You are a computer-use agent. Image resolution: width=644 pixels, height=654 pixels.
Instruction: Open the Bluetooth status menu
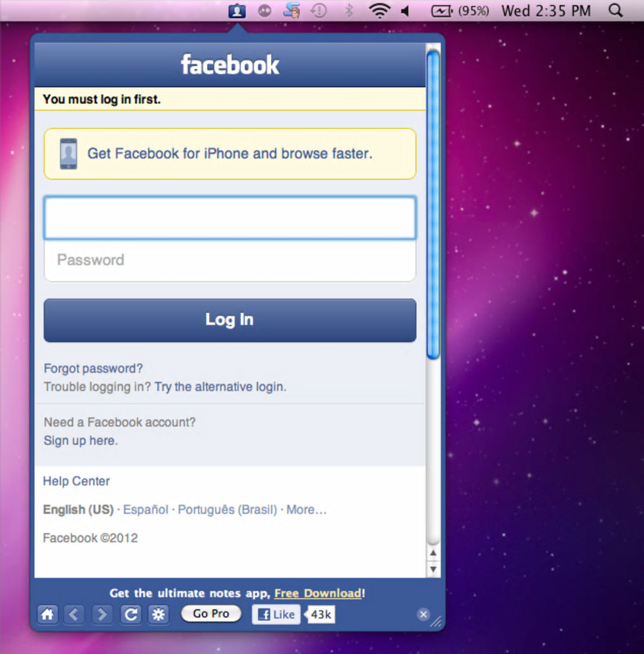[349, 11]
